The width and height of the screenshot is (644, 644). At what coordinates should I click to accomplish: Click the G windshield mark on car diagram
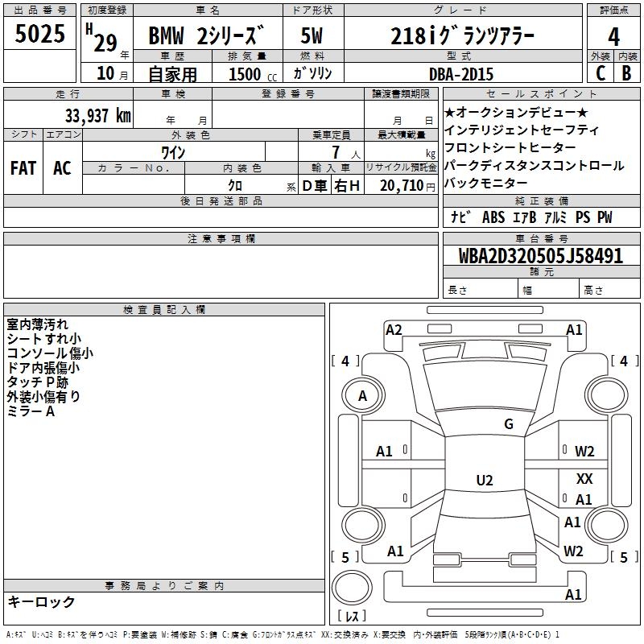[509, 424]
